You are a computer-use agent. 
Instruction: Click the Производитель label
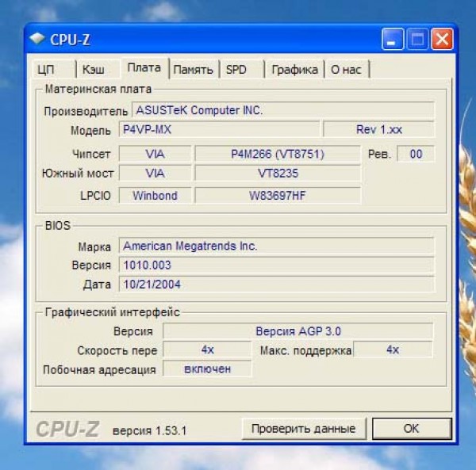[86, 111]
